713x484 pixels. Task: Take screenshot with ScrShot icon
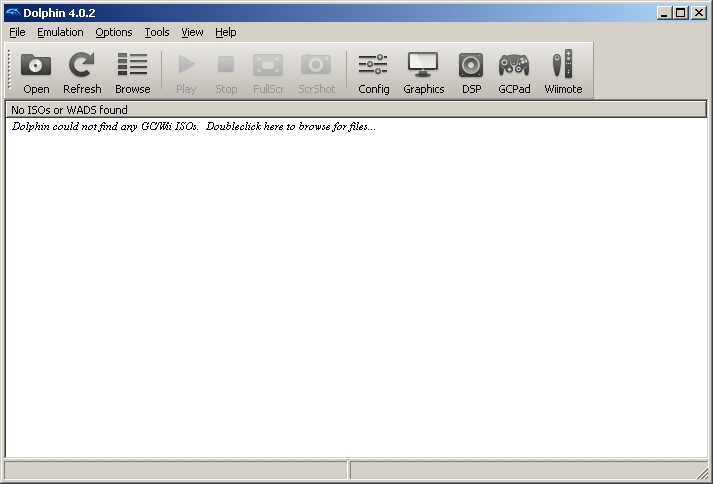316,71
